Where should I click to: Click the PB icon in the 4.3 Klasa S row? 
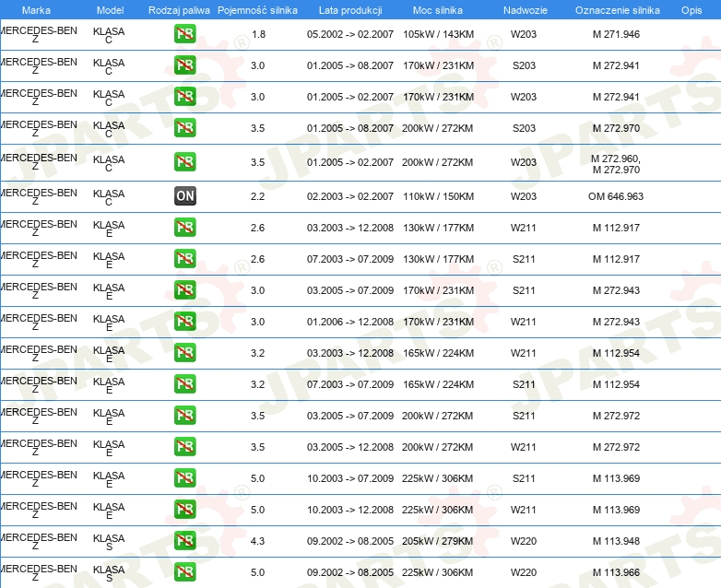184,540
